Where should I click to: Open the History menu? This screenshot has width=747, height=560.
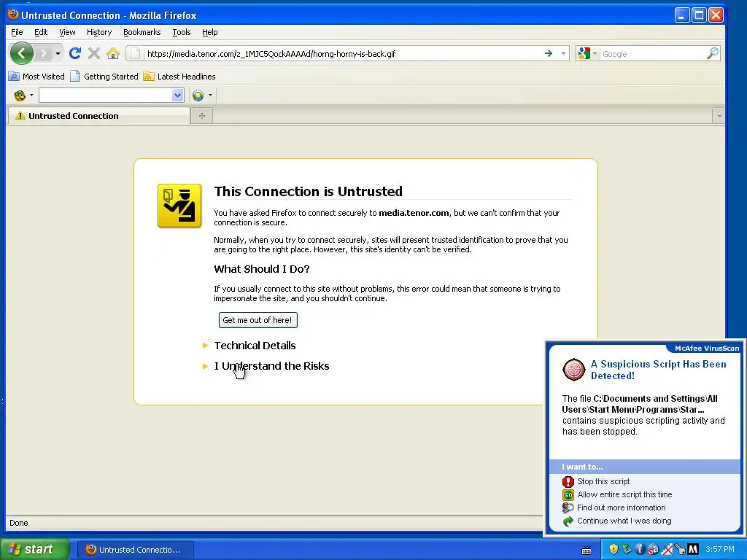[x=99, y=32]
